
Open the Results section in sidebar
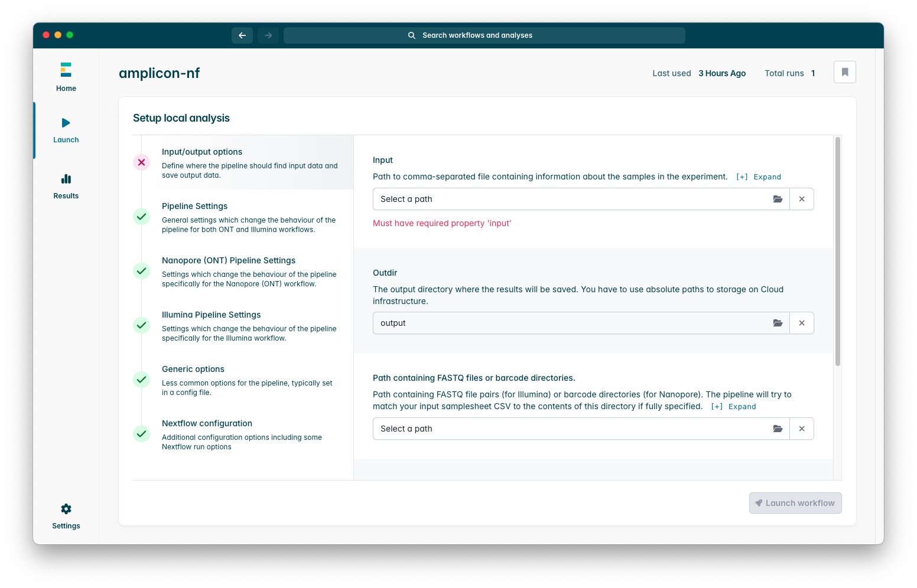[x=66, y=187]
